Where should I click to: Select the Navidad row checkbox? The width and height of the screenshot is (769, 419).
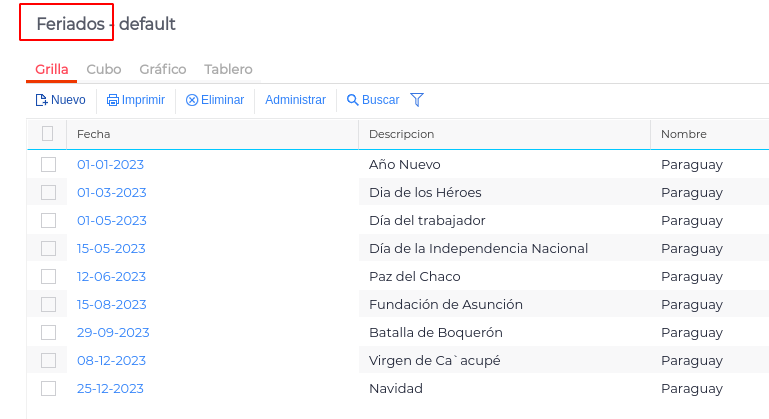(x=48, y=388)
